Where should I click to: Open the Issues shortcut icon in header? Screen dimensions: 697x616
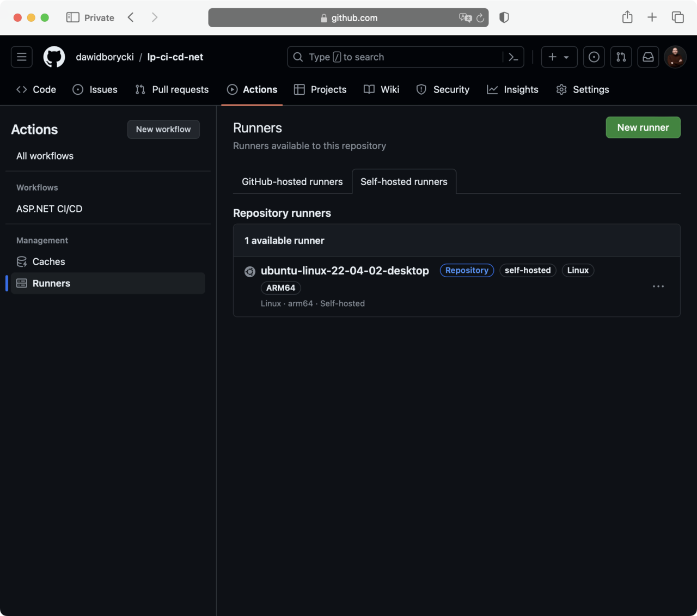pos(594,57)
